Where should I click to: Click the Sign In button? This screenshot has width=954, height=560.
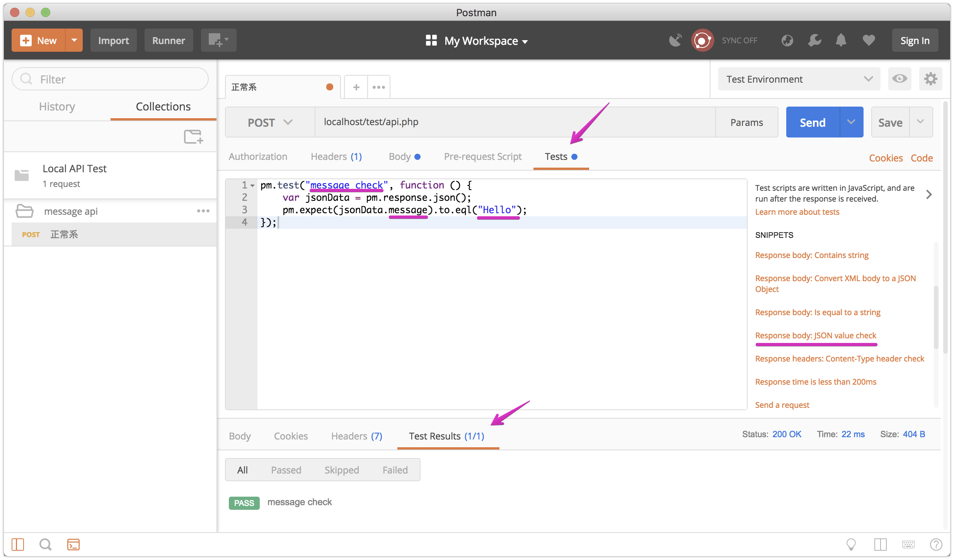(915, 40)
